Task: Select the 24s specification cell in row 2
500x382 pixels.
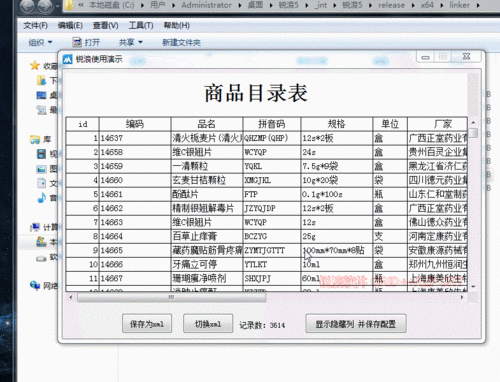Action: (x=336, y=152)
